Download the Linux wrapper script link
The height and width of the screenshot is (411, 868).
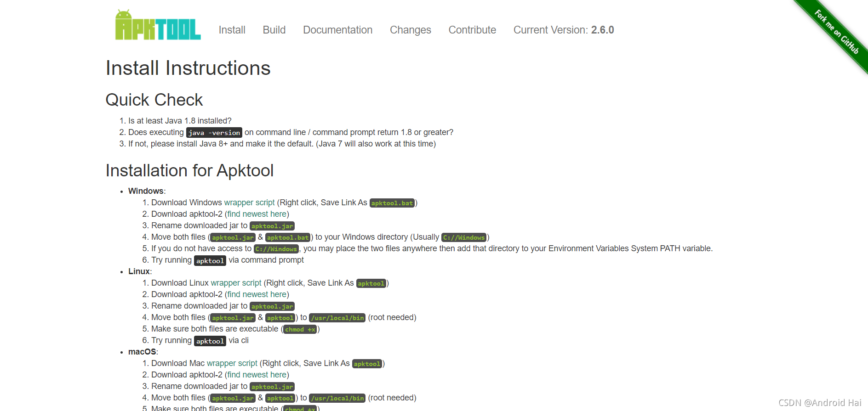(x=236, y=283)
